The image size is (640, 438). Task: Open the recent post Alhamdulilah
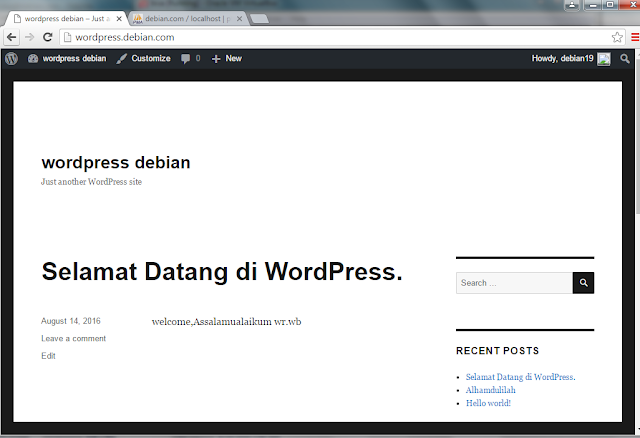(x=491, y=390)
